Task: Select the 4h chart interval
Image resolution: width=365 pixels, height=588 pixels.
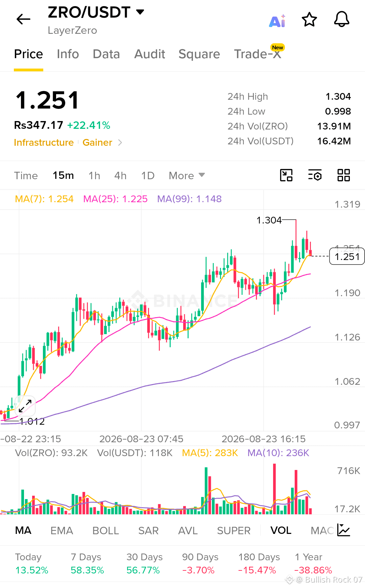Action: (120, 175)
